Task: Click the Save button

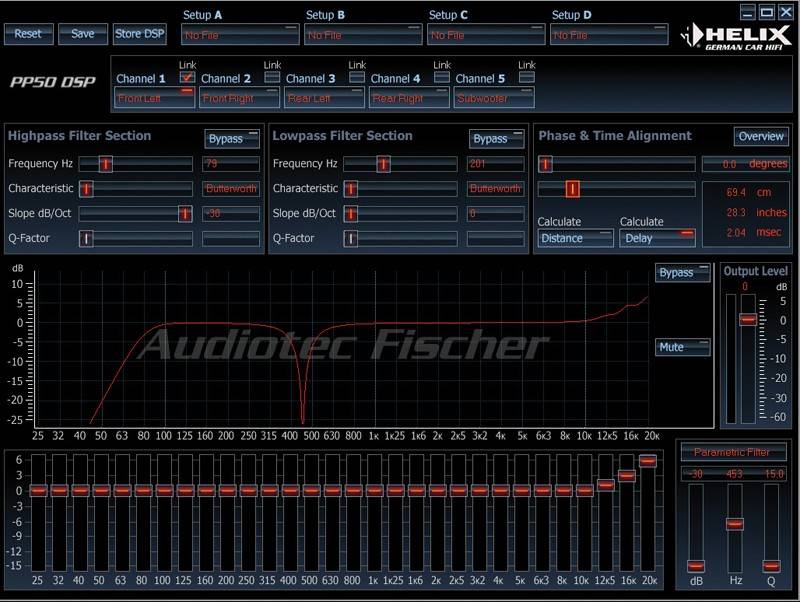Action: pos(83,34)
